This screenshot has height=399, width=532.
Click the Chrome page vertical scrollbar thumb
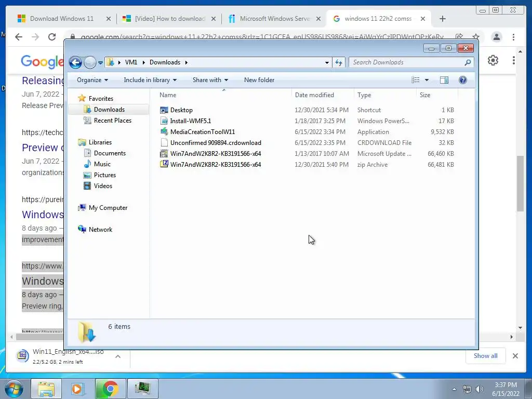pos(521,183)
